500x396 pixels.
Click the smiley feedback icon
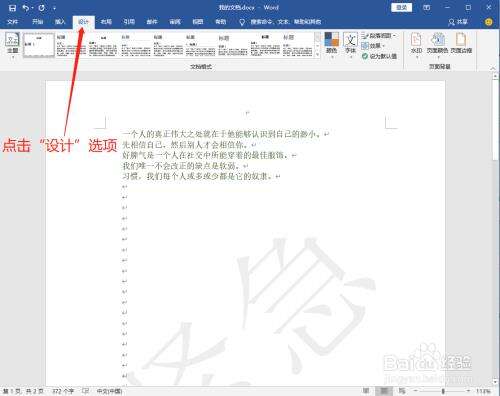pos(489,22)
